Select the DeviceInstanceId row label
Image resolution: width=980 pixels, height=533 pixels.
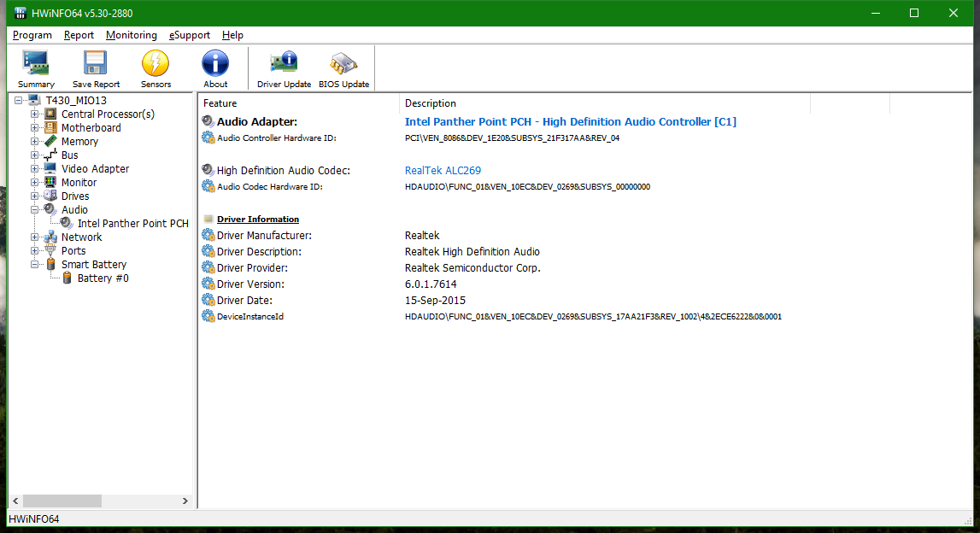250,317
